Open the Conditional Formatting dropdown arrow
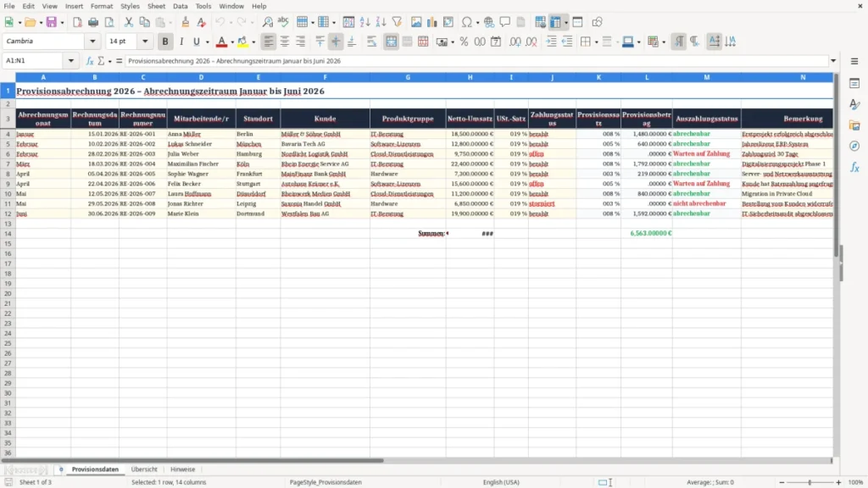Screen dimensions: 868x488 pyautogui.click(x=664, y=42)
